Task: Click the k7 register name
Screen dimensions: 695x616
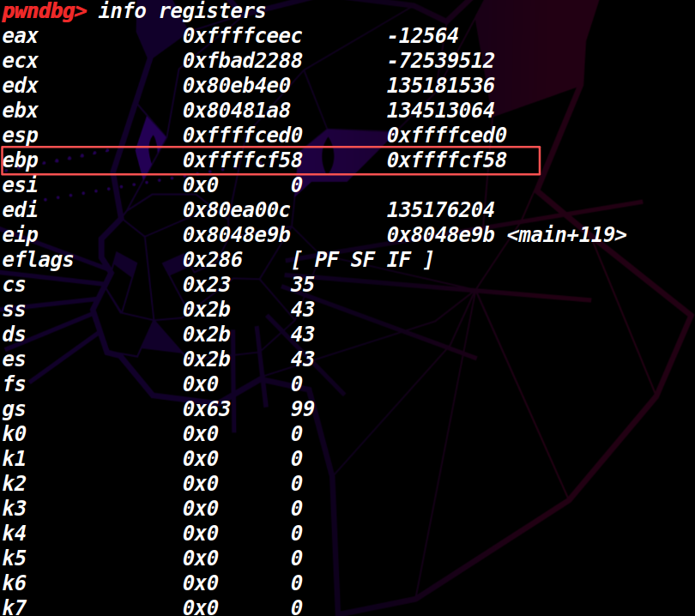Action: point(14,607)
